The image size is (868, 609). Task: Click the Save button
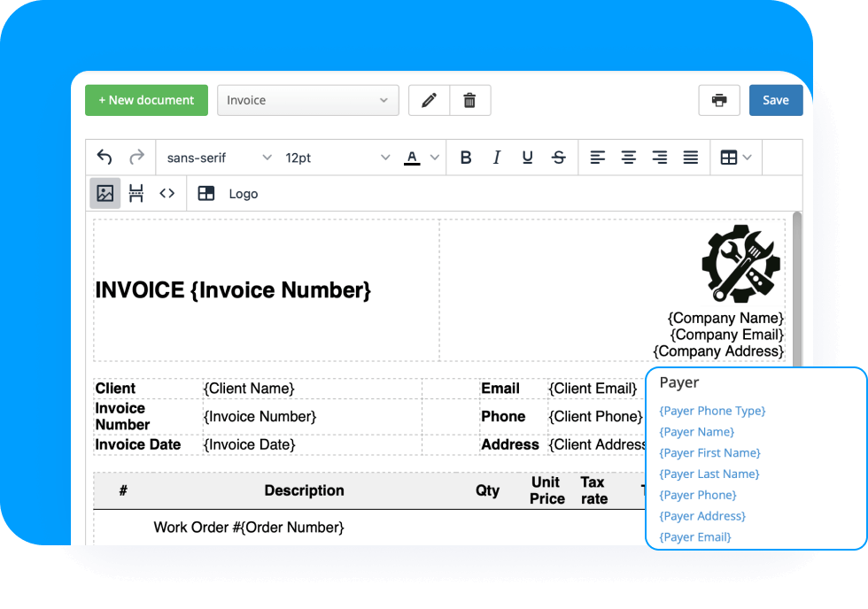(776, 100)
